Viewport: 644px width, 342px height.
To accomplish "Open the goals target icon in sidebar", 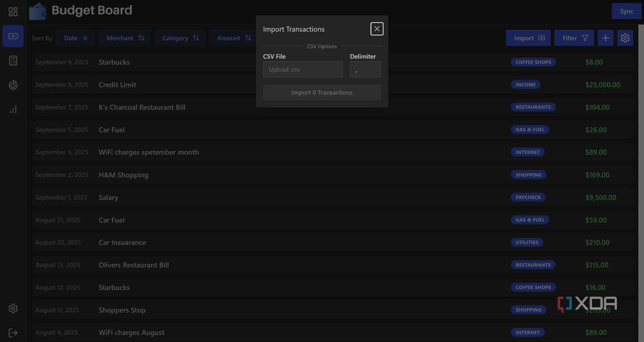I will pyautogui.click(x=13, y=85).
